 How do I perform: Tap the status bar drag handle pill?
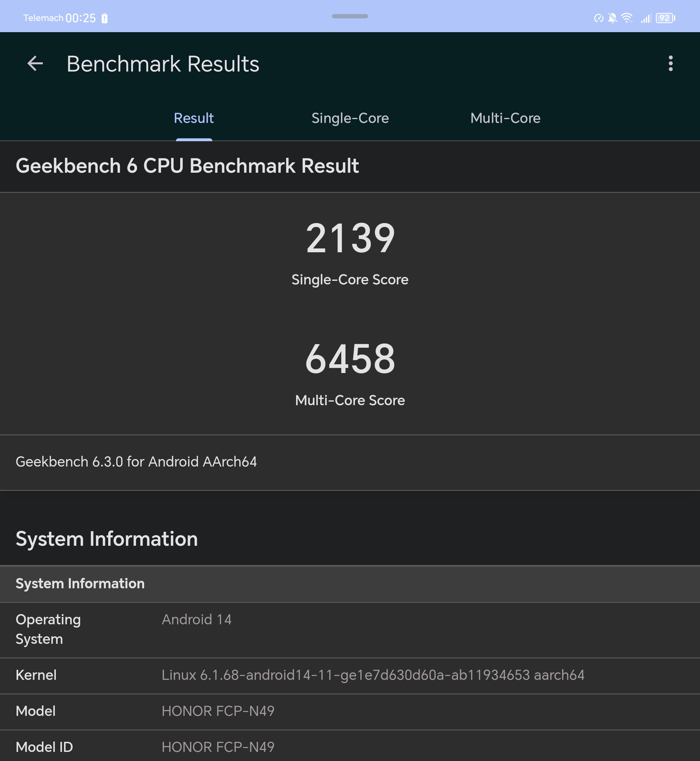coord(350,16)
